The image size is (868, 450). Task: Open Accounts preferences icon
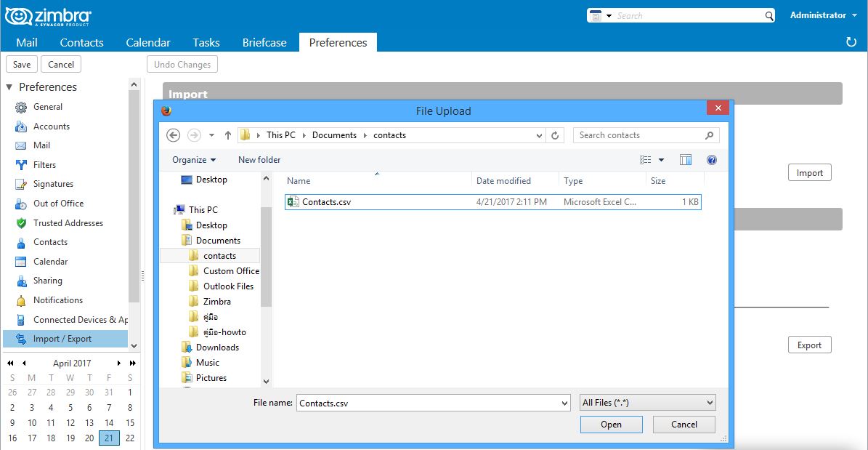pos(21,126)
